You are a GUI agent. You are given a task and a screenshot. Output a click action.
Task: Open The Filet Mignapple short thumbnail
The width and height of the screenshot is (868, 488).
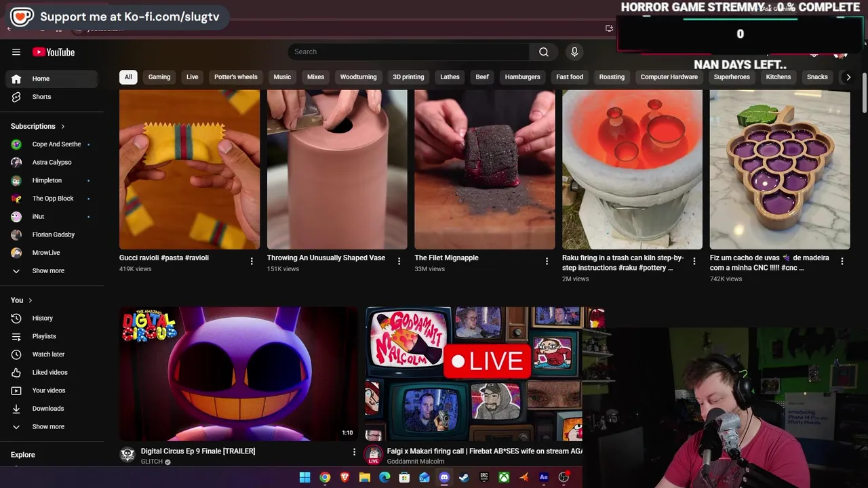click(x=485, y=169)
